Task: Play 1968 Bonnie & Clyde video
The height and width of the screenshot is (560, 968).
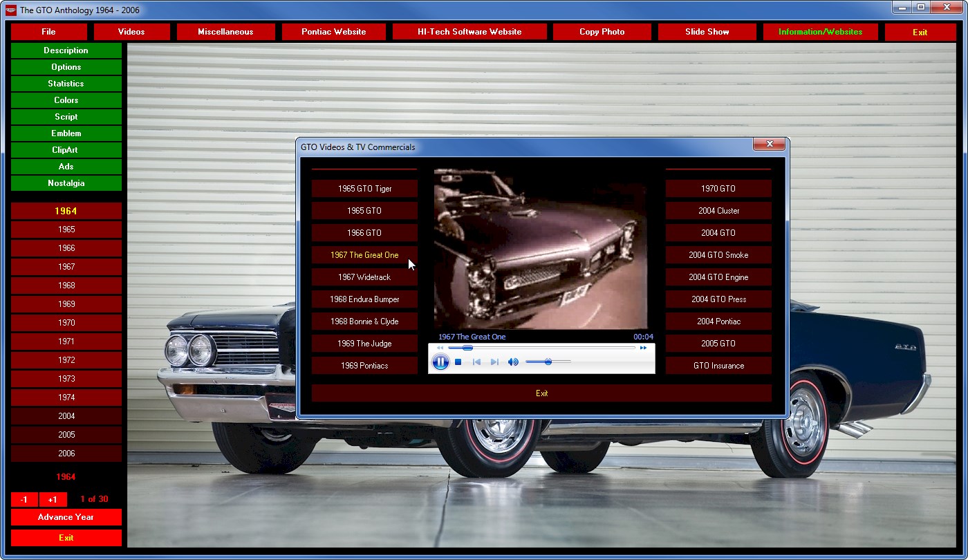Action: [x=364, y=321]
